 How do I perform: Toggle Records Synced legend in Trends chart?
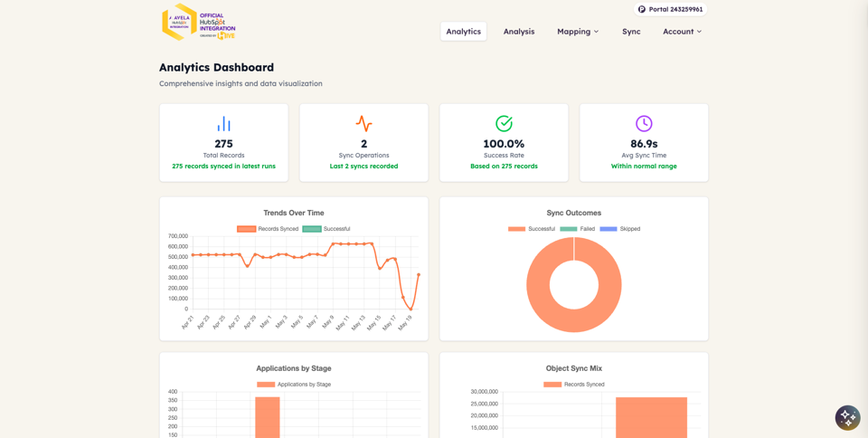coord(268,229)
